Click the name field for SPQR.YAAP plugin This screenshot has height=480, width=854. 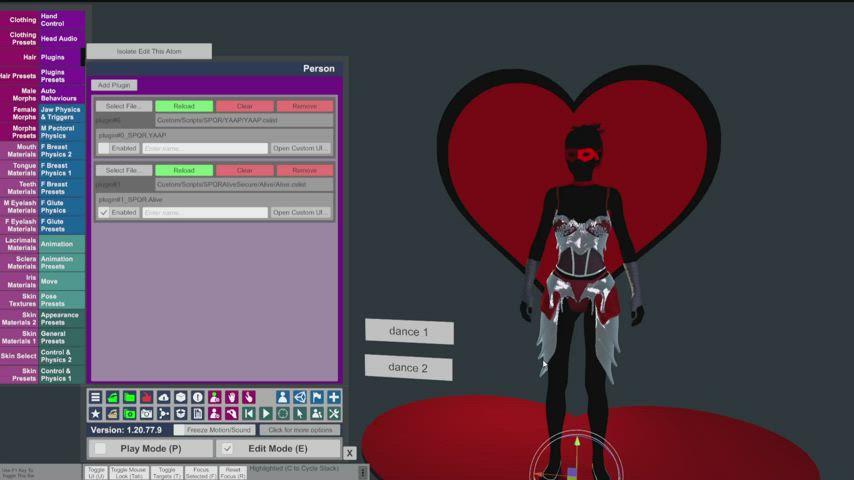tap(204, 148)
